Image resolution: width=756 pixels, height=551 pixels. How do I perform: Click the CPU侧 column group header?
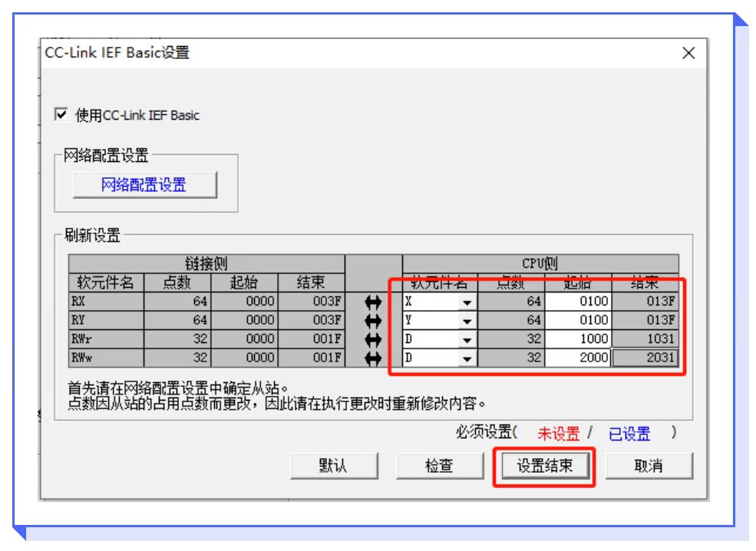540,264
